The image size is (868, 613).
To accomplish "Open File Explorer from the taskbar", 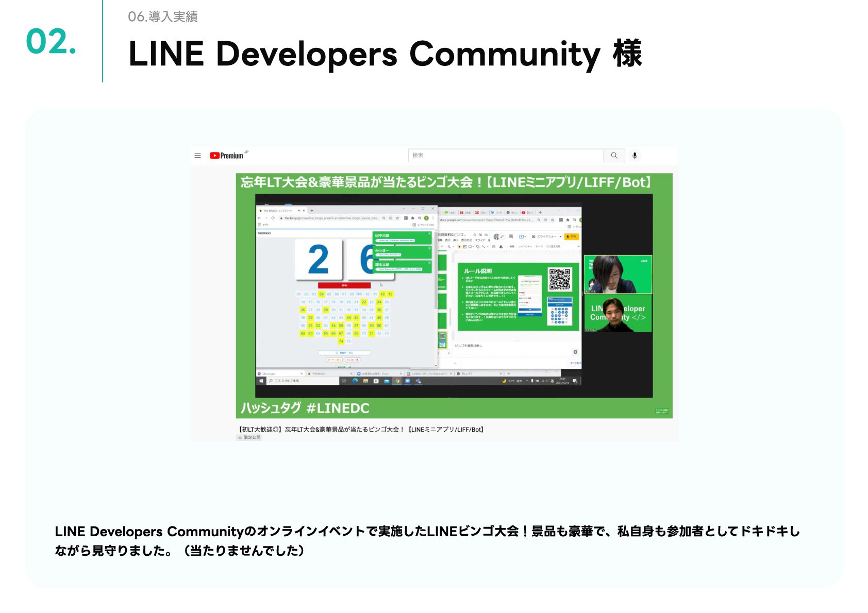I will pos(365,381).
